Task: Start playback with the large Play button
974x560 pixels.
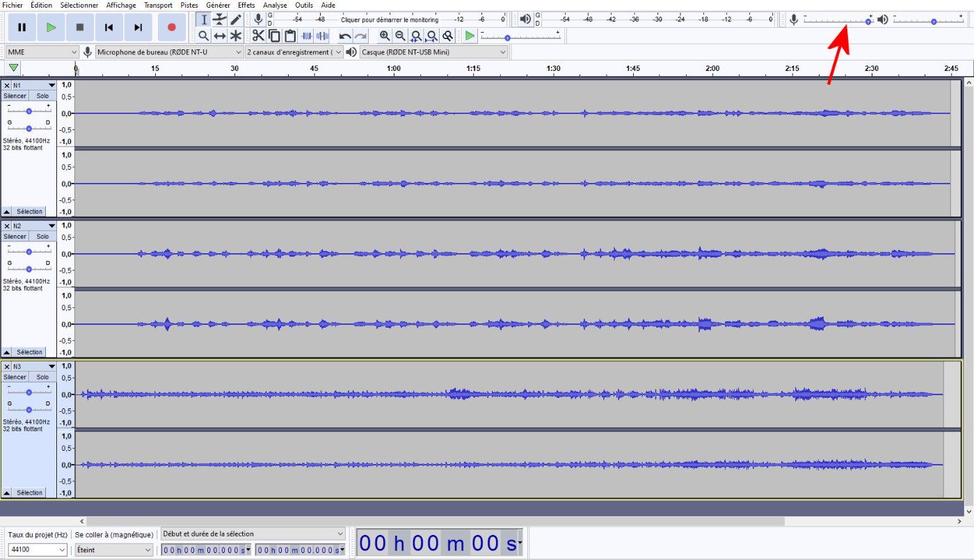Action: click(x=51, y=27)
